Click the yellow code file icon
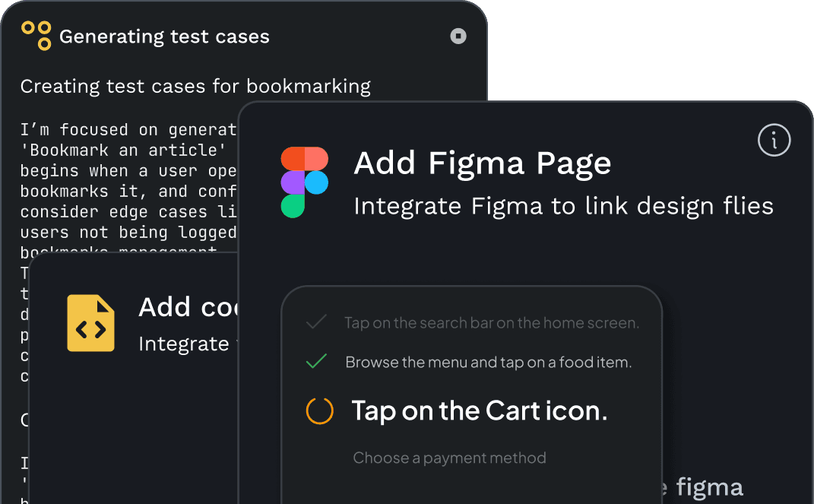Screen dimensions: 814x504 tap(90, 323)
